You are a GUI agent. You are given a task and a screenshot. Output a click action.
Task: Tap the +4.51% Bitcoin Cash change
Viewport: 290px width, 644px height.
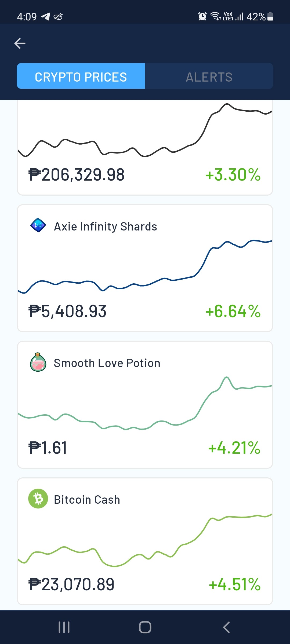point(235,584)
